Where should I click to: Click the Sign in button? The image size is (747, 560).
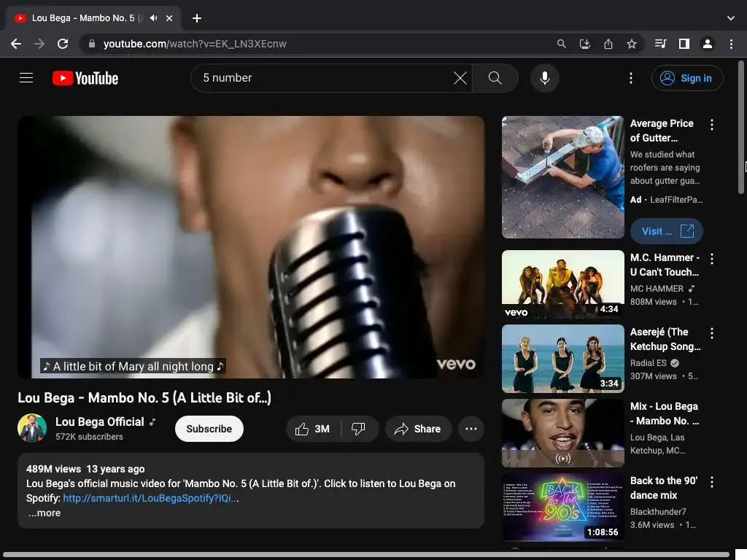687,78
